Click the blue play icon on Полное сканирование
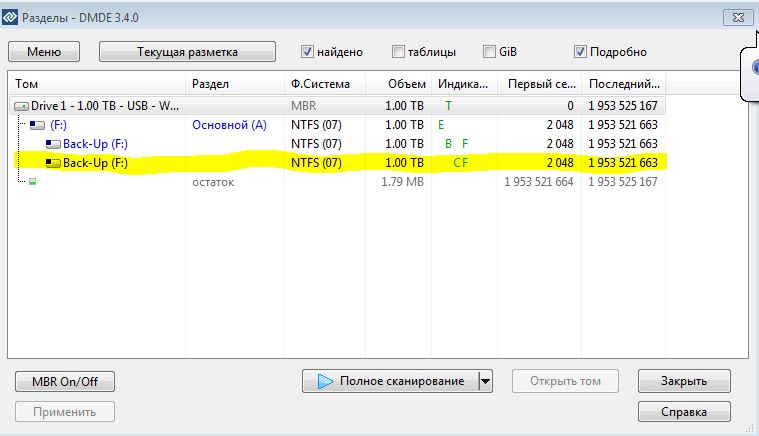The height and width of the screenshot is (436, 759). coord(325,381)
